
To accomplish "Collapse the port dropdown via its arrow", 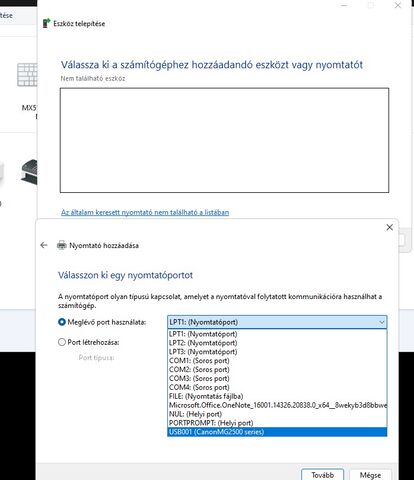I will pos(382,322).
